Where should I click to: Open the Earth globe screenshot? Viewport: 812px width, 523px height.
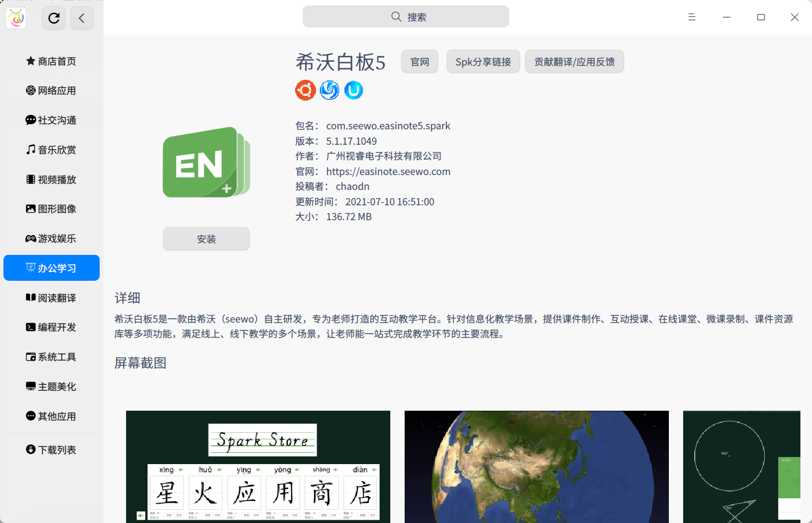(x=537, y=467)
